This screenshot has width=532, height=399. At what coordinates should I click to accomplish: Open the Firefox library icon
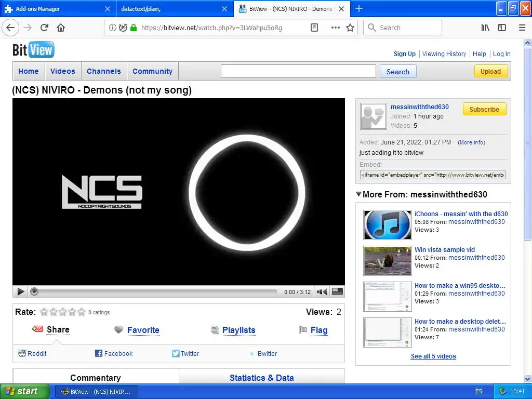[485, 28]
